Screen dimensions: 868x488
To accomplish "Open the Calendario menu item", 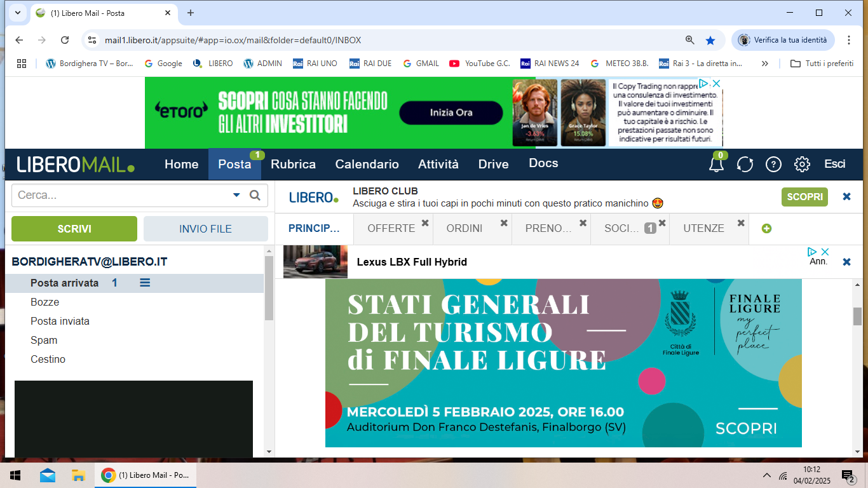I will [x=367, y=165].
